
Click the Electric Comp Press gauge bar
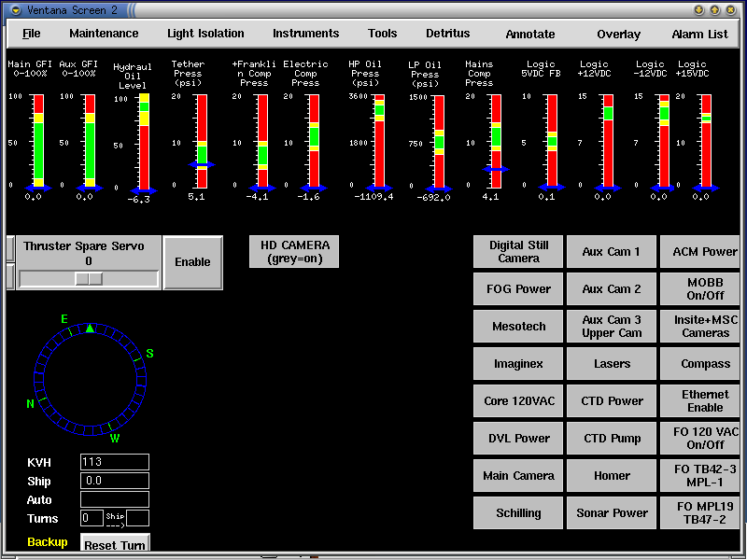pyautogui.click(x=314, y=141)
